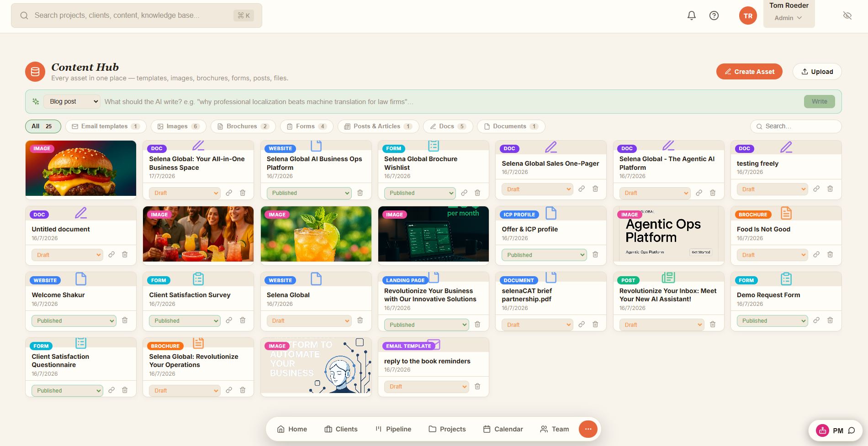The width and height of the screenshot is (868, 446).
Task: Copy link for Selena Global - The Agentic AI Platform
Action: point(699,193)
